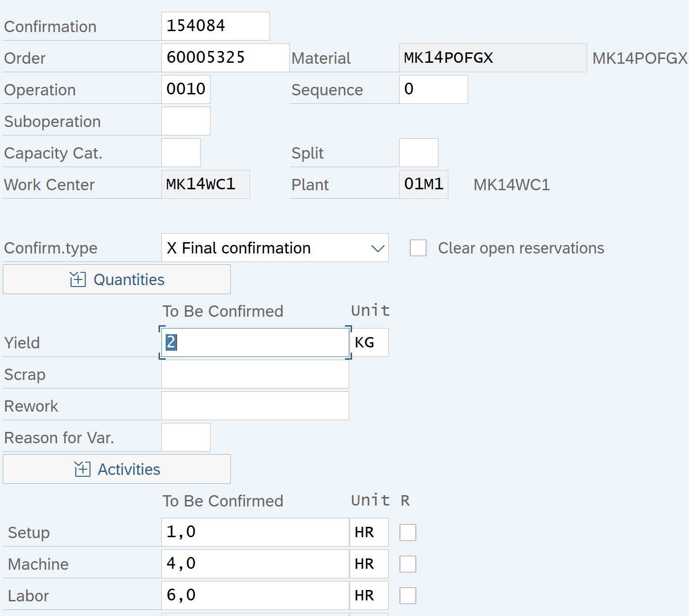The image size is (689, 616).
Task: Focus the Order number input field
Action: [225, 58]
